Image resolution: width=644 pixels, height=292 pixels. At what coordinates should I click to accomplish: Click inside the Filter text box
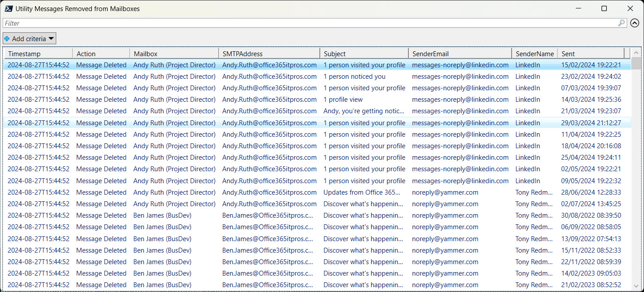coord(177,23)
